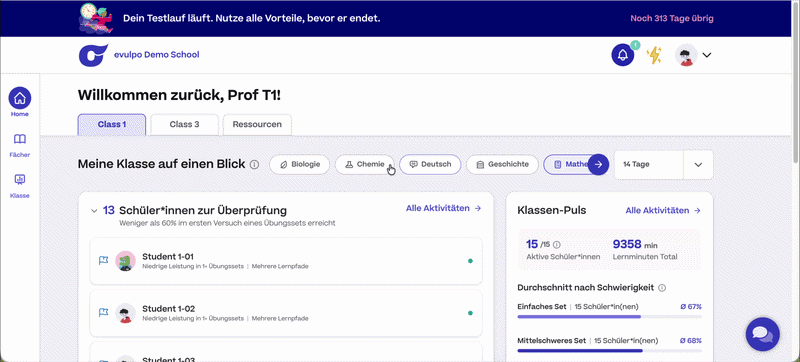Toggle the Chemie subject filter
Image resolution: width=800 pixels, height=362 pixels.
coord(364,164)
